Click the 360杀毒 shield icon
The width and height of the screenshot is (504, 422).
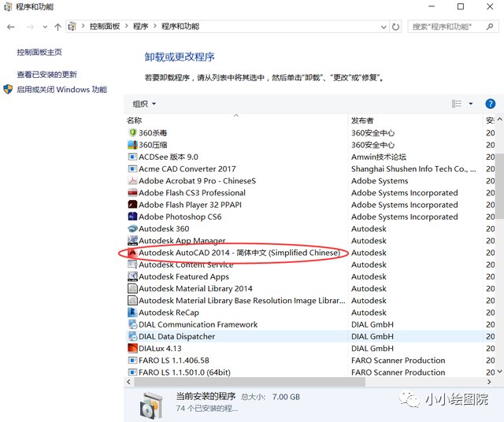click(132, 133)
